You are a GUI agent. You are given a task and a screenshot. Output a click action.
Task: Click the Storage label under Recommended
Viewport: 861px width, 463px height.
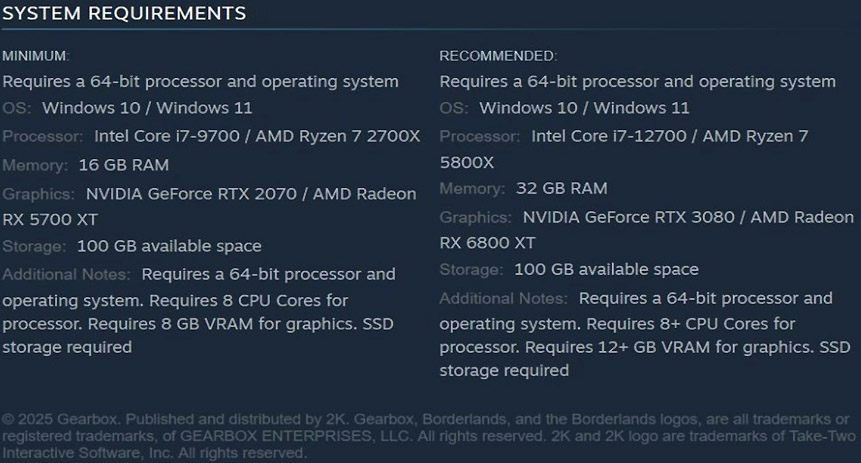point(471,269)
